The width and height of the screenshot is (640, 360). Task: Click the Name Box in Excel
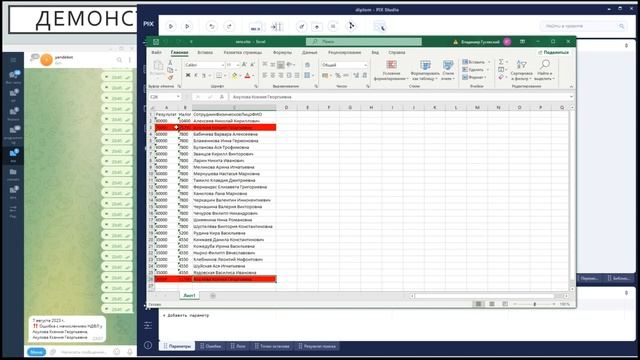click(165, 97)
